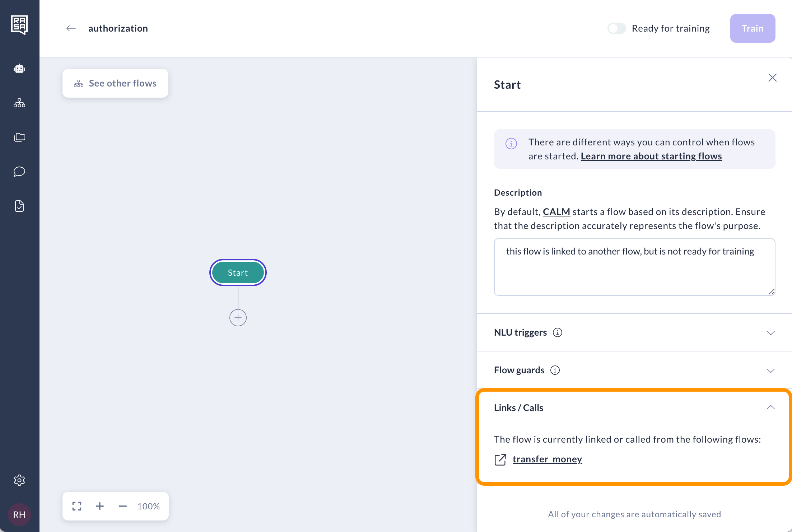Click the See other flows button
The image size is (792, 532).
tap(115, 83)
